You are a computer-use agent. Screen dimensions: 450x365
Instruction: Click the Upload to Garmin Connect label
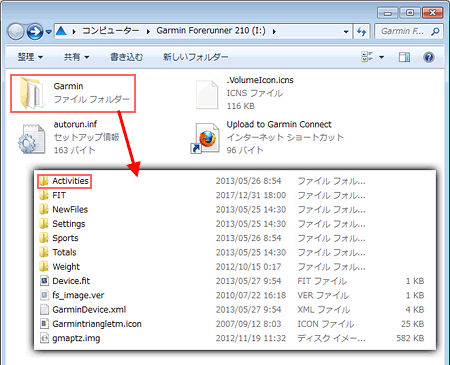click(279, 124)
